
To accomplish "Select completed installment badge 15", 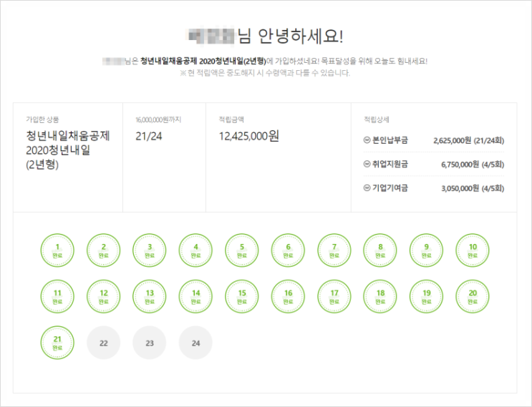I will [242, 297].
